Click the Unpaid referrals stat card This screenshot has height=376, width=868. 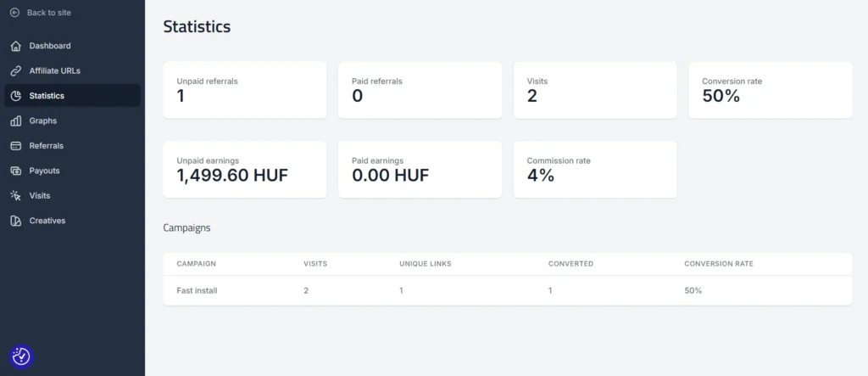tap(244, 89)
